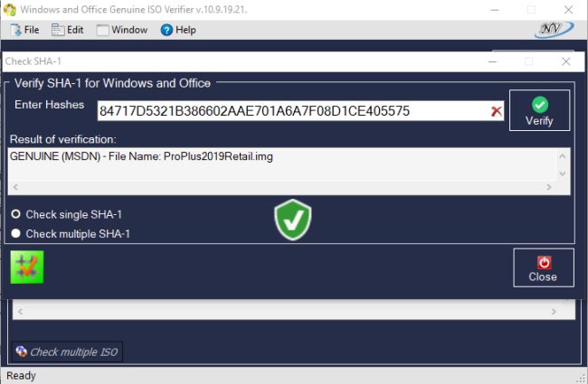Close the Check SHA-1 dialog window
Image resolution: width=588 pixels, height=384 pixels.
coord(566,61)
